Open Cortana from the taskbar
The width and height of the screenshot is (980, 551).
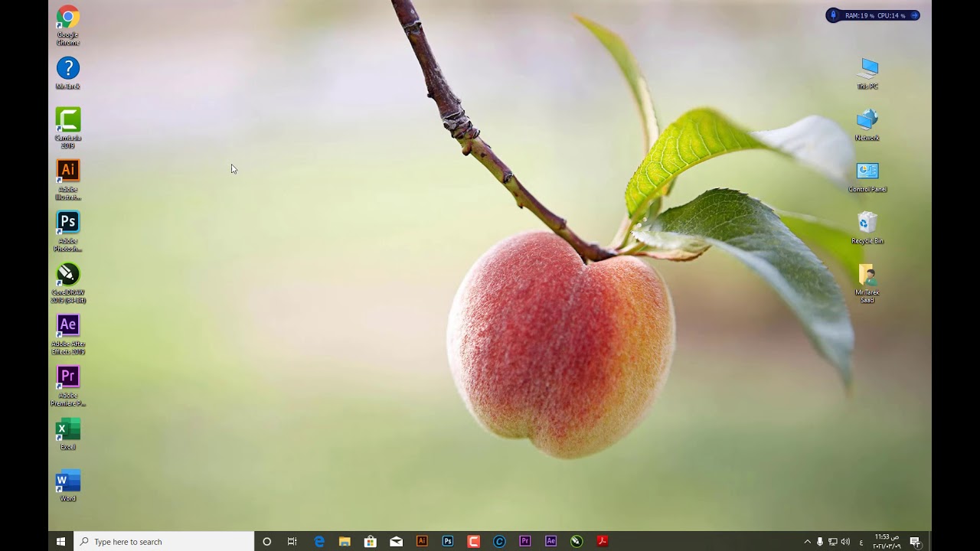[266, 541]
